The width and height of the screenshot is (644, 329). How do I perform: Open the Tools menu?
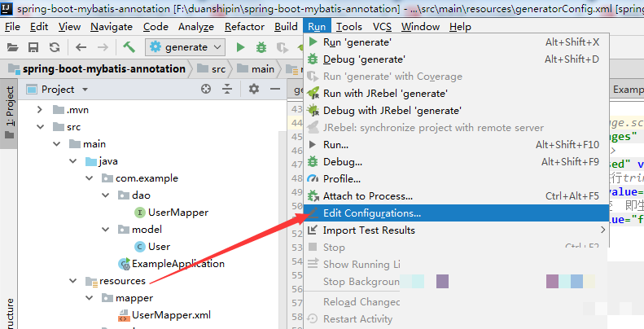[349, 27]
